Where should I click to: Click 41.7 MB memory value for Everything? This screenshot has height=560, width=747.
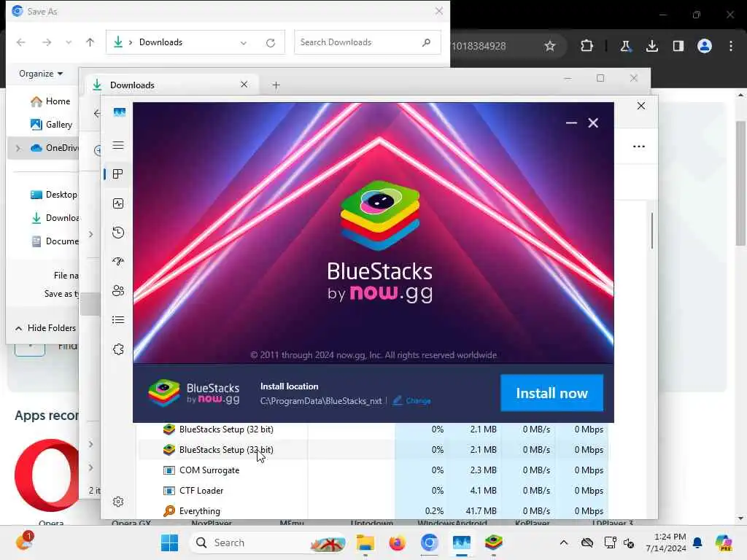[481, 511]
